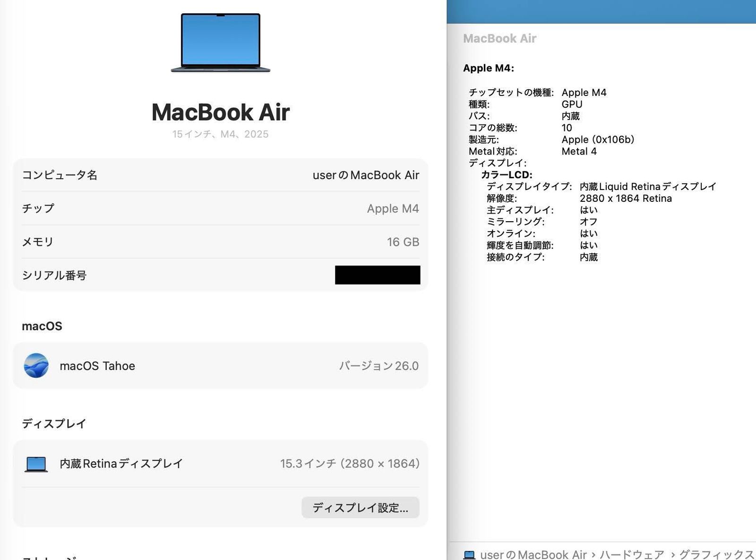This screenshot has height=560, width=756.
Task: Click the メモリ 16 GB row
Action: pos(220,241)
